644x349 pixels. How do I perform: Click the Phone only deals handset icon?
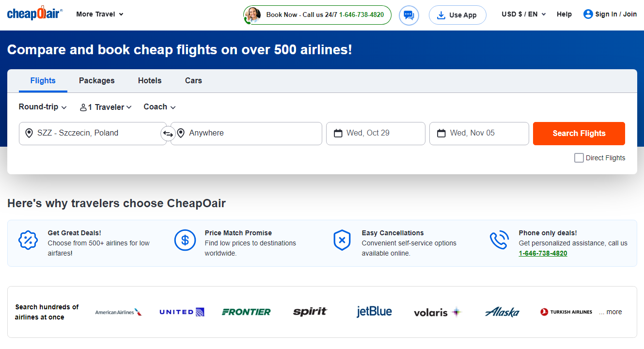point(499,240)
